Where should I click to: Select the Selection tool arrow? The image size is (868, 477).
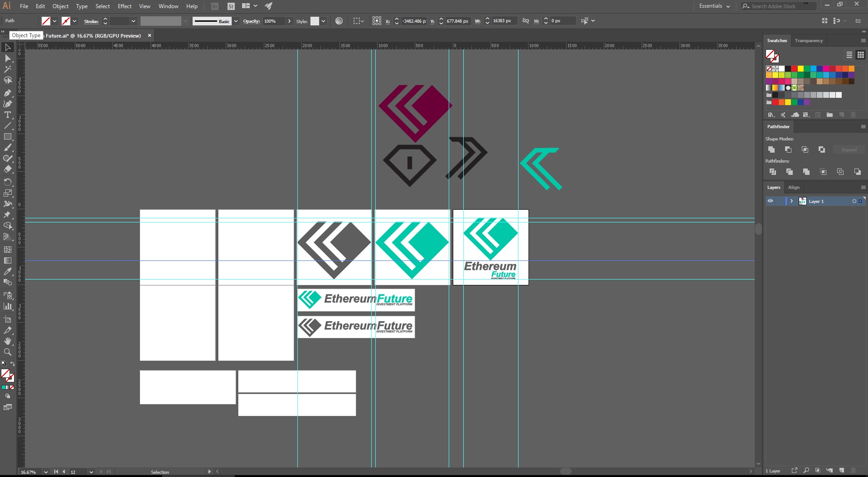click(x=8, y=48)
